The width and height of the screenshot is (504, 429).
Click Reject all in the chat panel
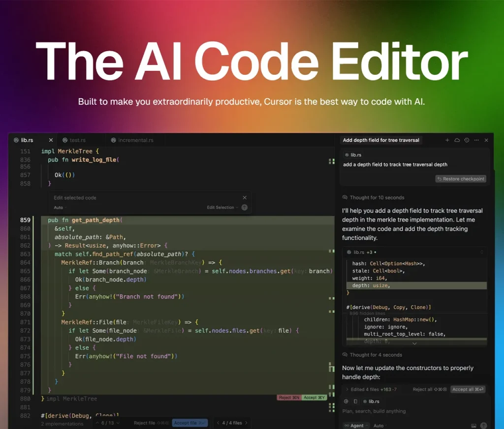tap(429, 389)
